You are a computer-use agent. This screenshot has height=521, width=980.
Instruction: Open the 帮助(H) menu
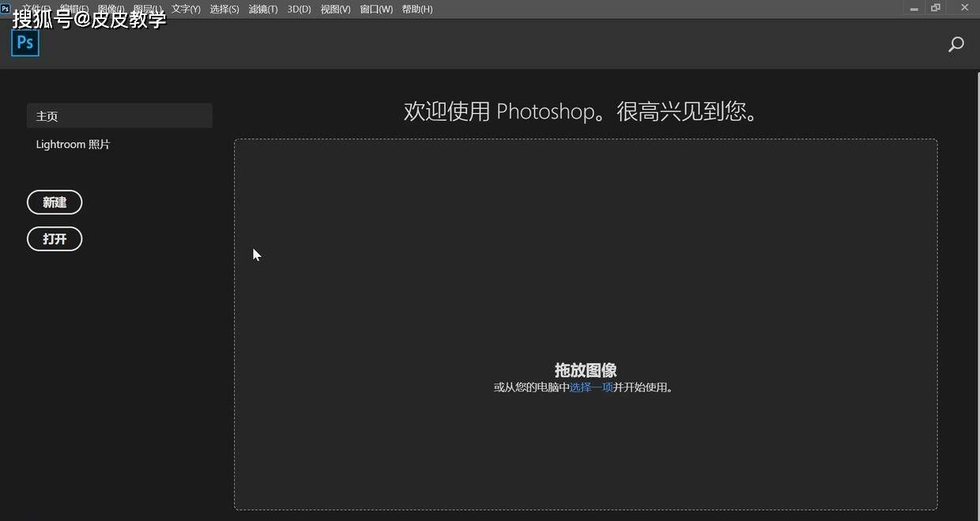417,9
